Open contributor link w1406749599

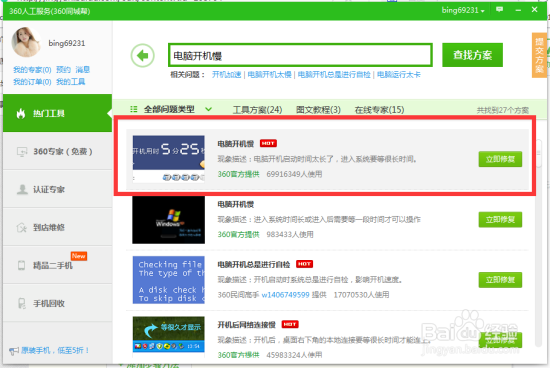coord(286,295)
